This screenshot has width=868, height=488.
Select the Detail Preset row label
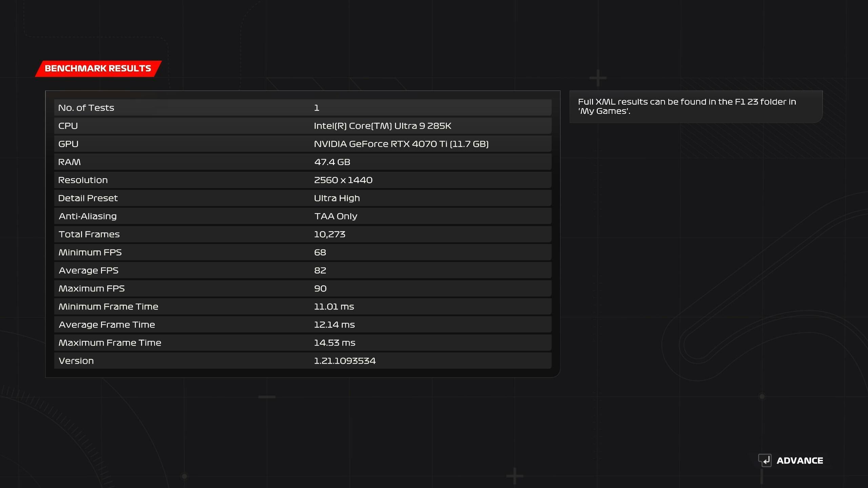[x=88, y=198]
